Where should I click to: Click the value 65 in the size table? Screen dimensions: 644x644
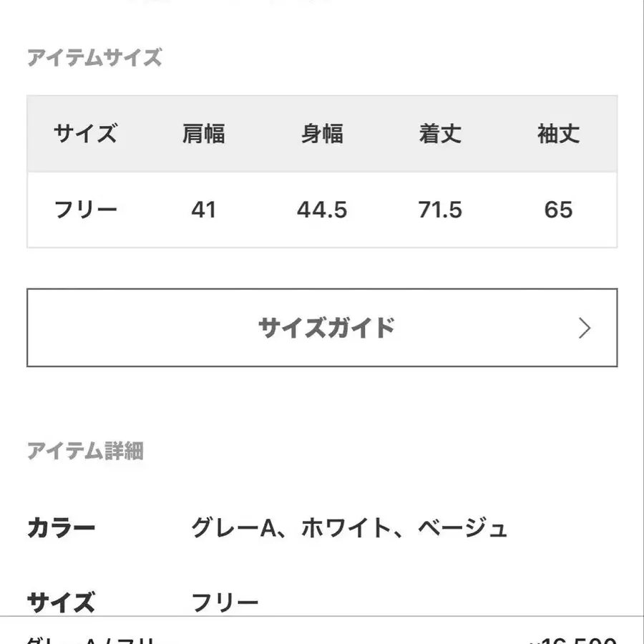click(x=560, y=208)
